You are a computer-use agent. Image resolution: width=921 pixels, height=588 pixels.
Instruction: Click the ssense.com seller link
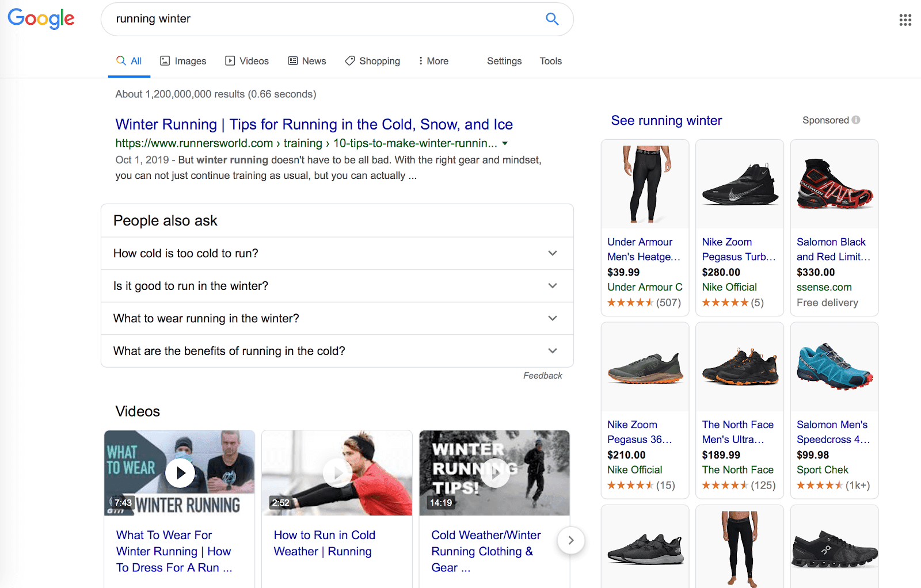[824, 287]
